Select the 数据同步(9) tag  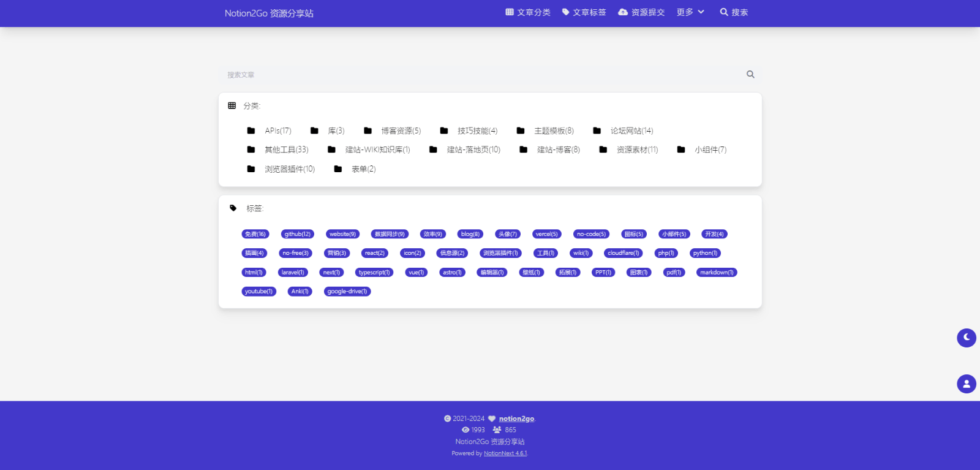390,234
